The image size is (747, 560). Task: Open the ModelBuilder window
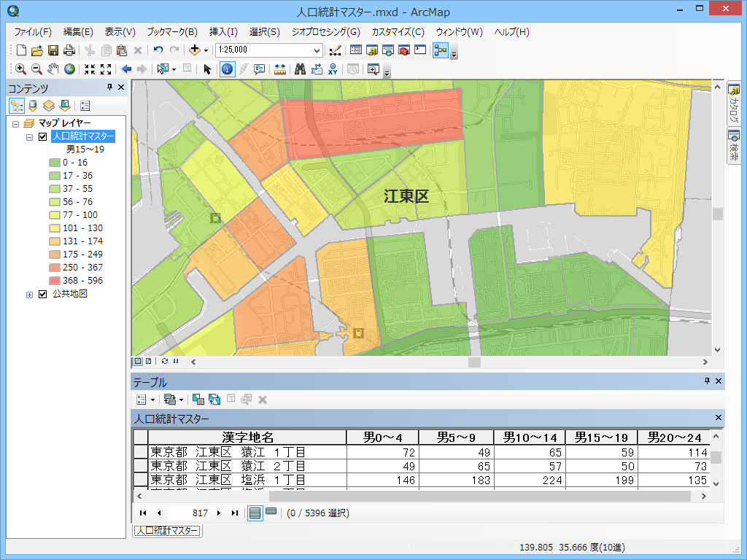[441, 50]
